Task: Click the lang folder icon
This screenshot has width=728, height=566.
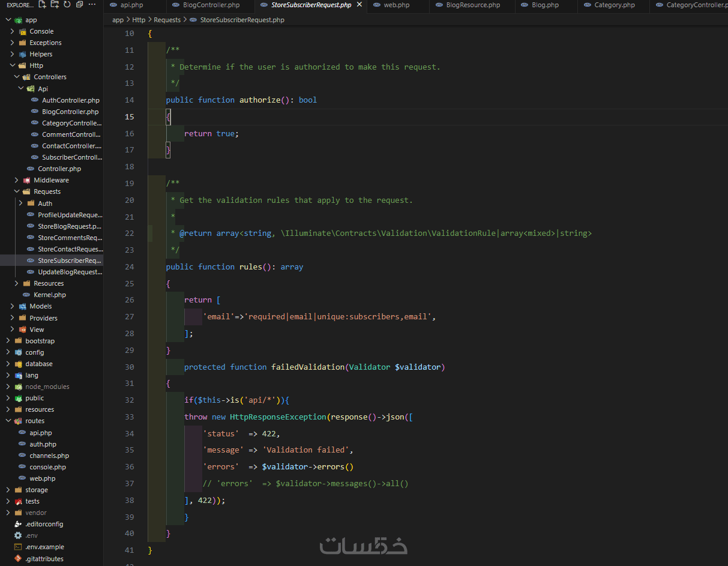Action: point(19,375)
